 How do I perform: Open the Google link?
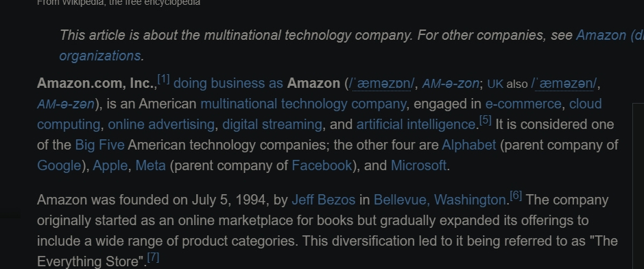click(59, 166)
